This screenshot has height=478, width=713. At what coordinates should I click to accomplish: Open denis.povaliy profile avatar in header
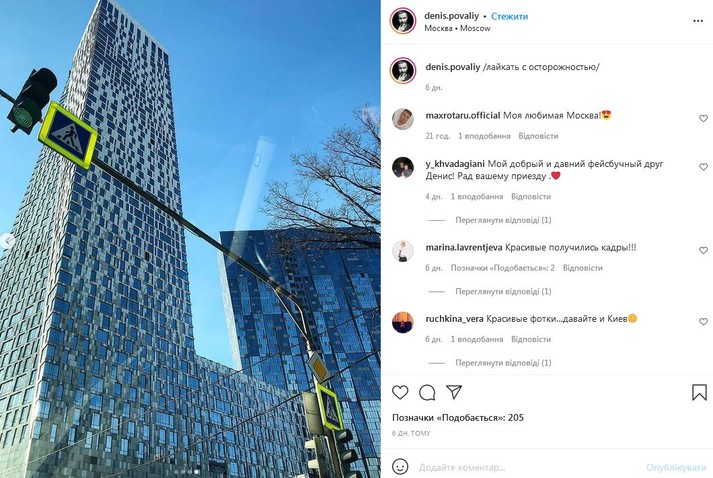coord(403,21)
